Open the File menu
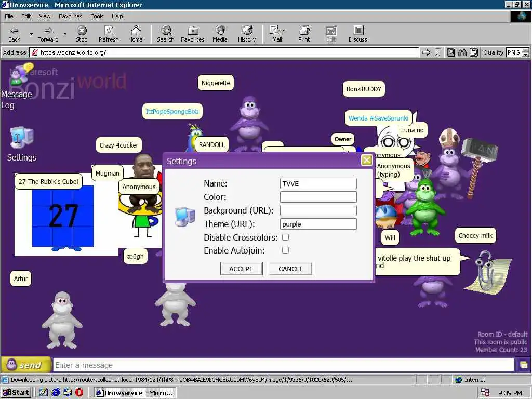The width and height of the screenshot is (532, 399). click(x=9, y=16)
